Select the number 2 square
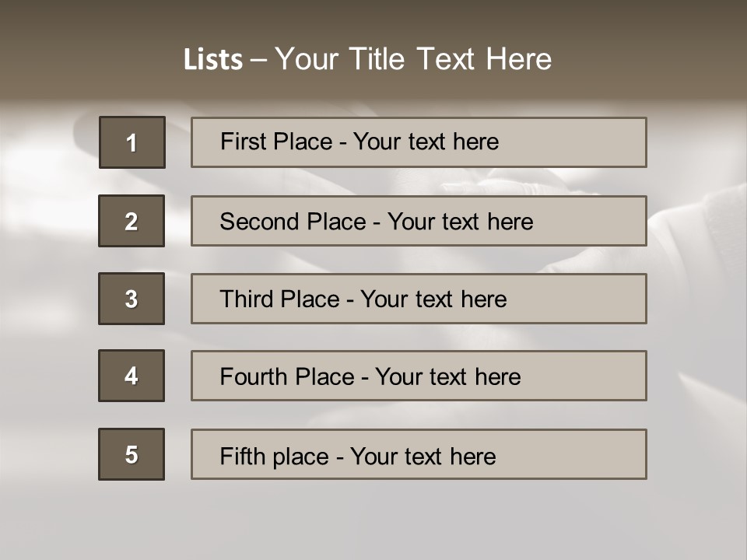The height and width of the screenshot is (560, 747). [132, 221]
